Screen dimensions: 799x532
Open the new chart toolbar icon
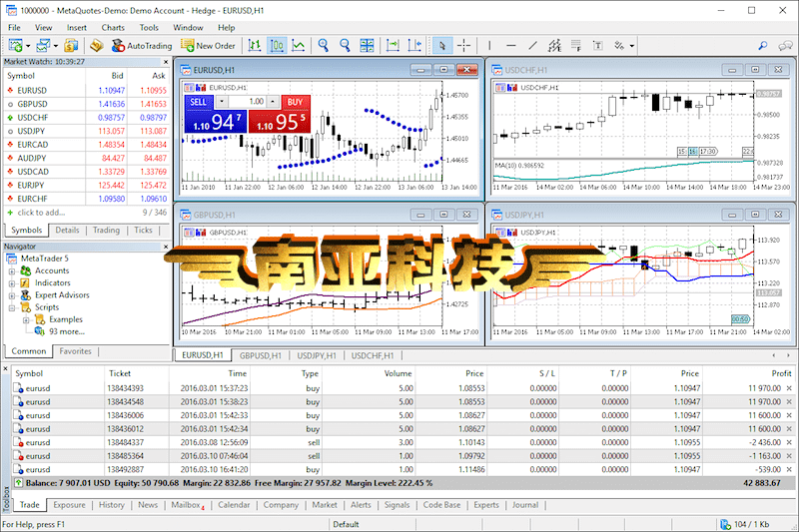(15, 45)
